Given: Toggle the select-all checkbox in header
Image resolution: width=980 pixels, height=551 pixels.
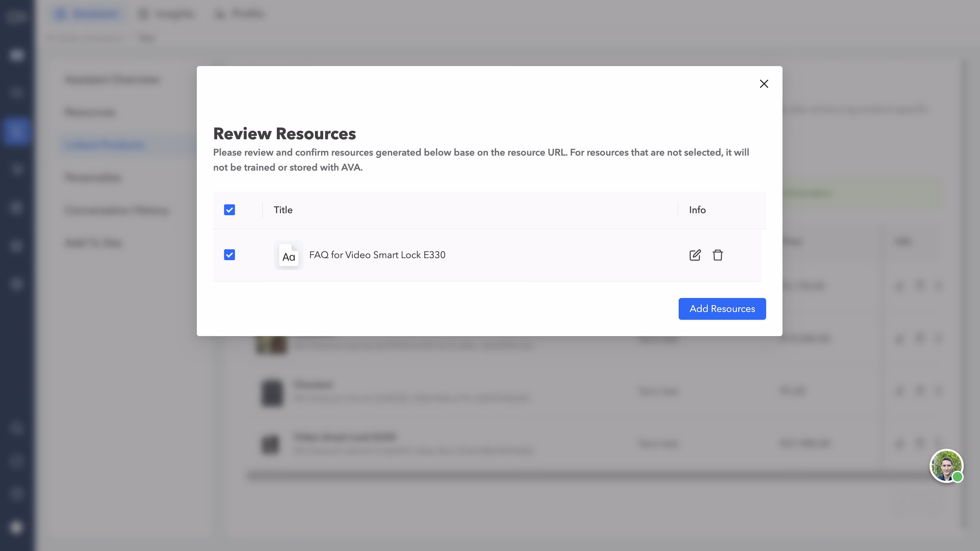Looking at the screenshot, I should point(230,210).
